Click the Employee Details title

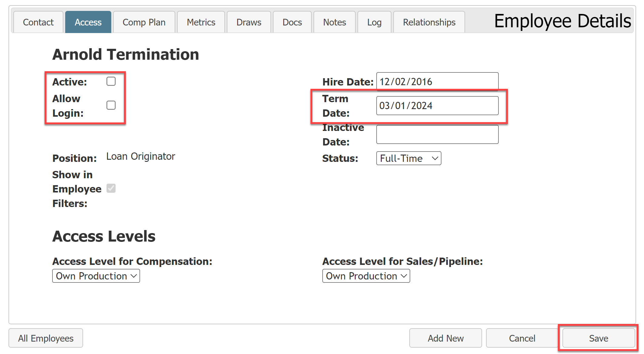562,21
